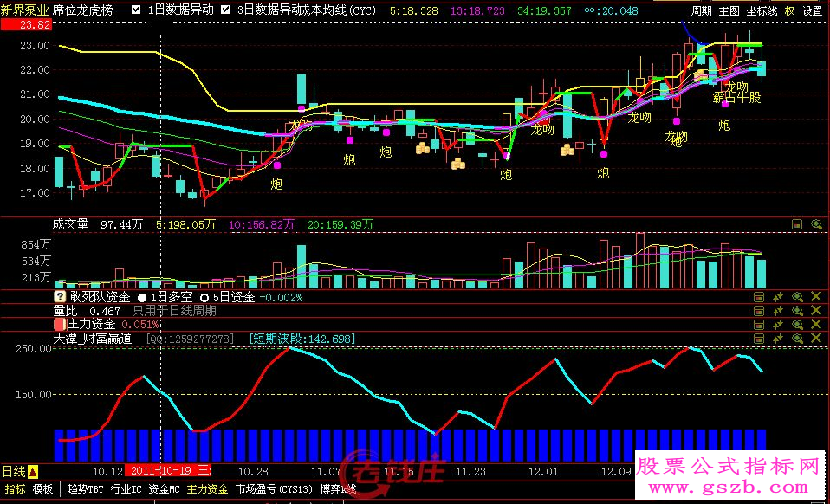Close the 天潭_财富赢道 indicator panel

pos(816,338)
